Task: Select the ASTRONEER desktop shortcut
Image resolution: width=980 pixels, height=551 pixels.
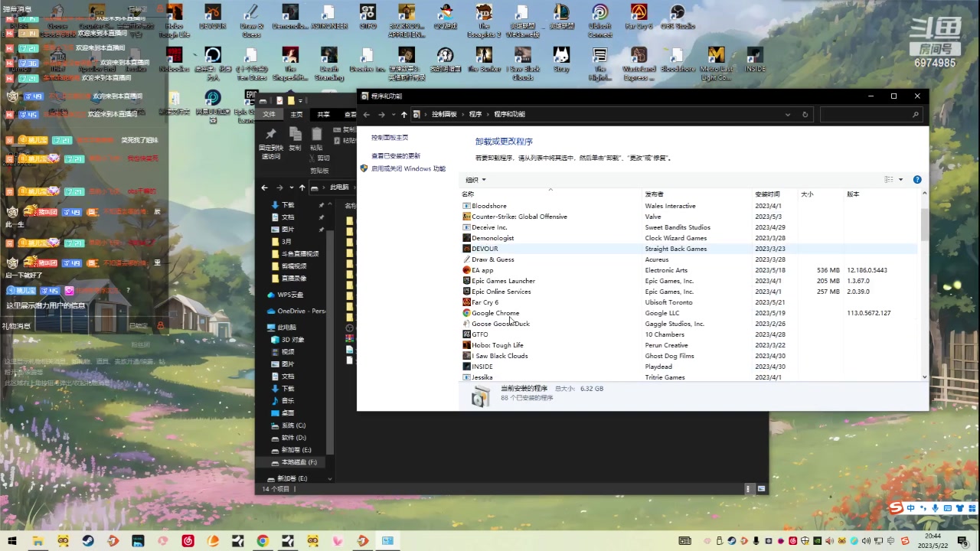Action: tap(328, 18)
